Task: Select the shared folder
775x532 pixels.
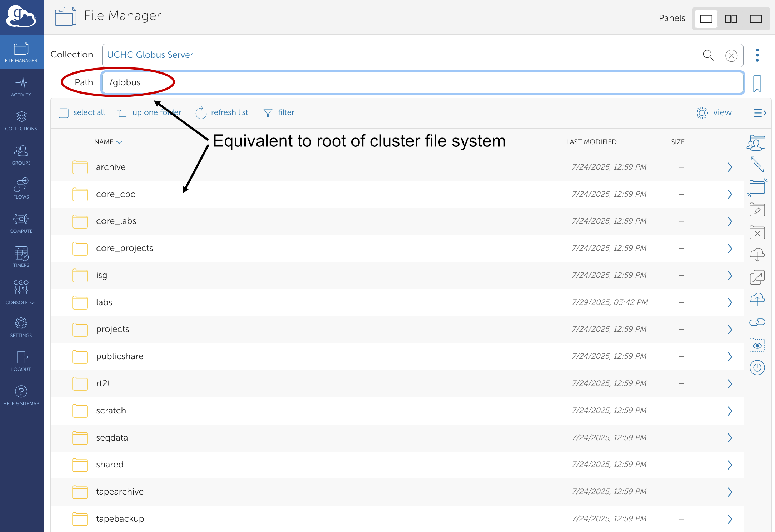Action: tap(397, 465)
